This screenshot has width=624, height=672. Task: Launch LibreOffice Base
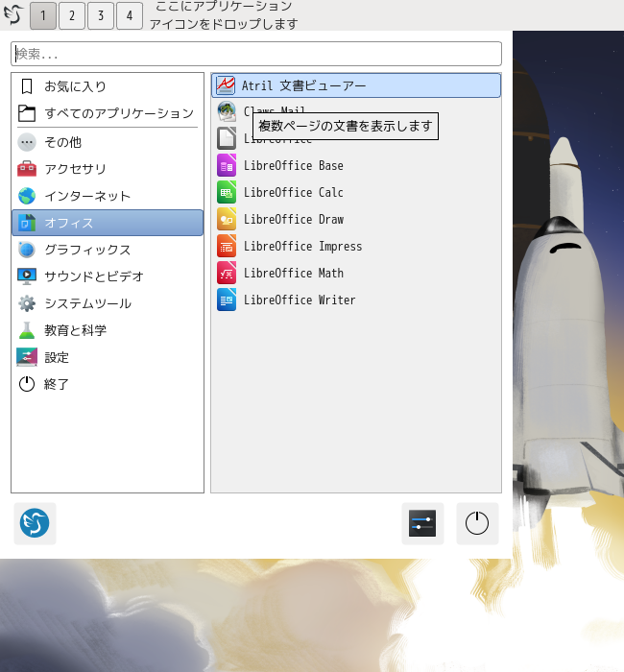pyautogui.click(x=356, y=166)
